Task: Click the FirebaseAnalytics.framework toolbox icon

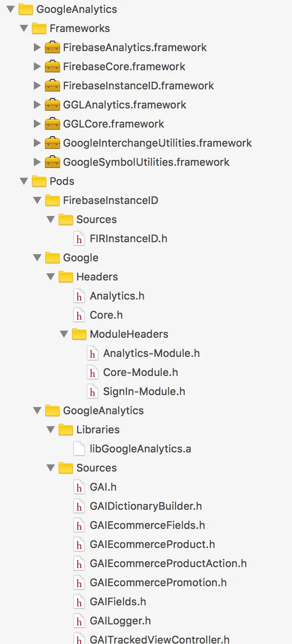Action: point(52,47)
